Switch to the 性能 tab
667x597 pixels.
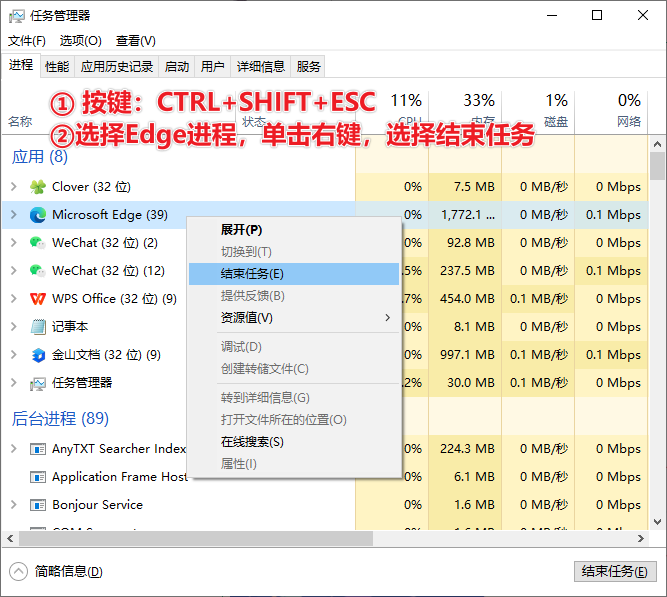(x=57, y=66)
